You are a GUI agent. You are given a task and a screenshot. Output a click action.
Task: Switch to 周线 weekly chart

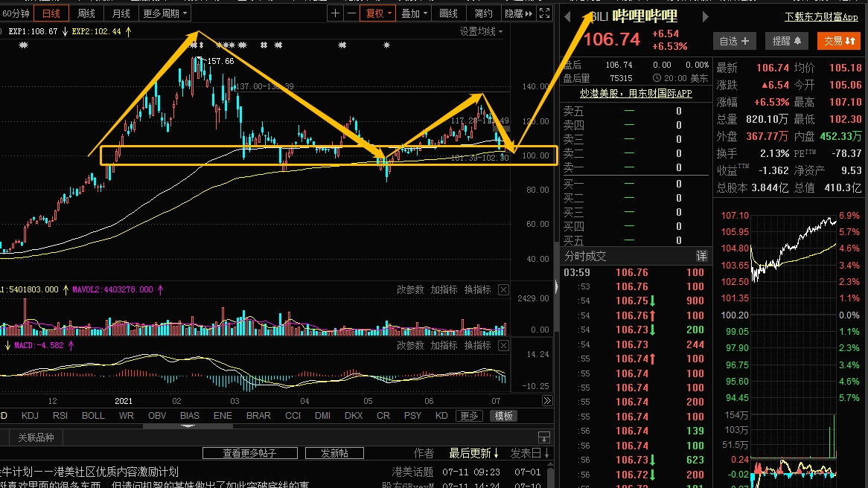pyautogui.click(x=86, y=13)
